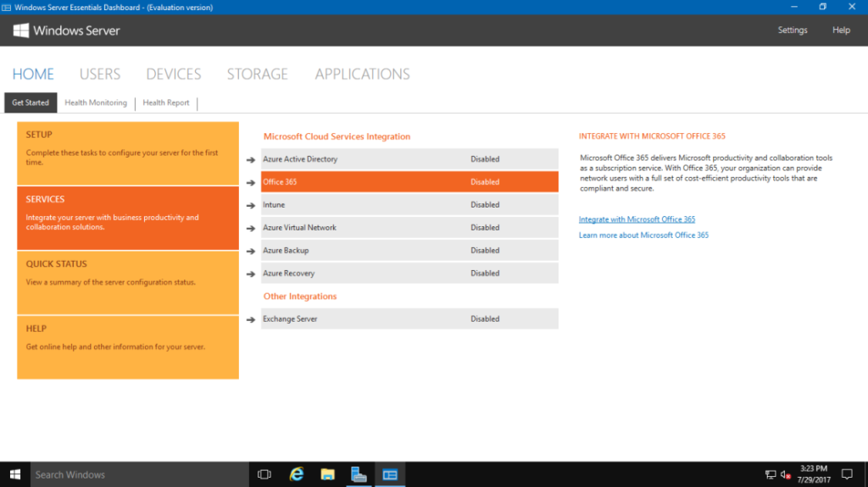Image resolution: width=868 pixels, height=487 pixels.
Task: Click the arrow icon beside Office 365
Action: [x=251, y=183]
